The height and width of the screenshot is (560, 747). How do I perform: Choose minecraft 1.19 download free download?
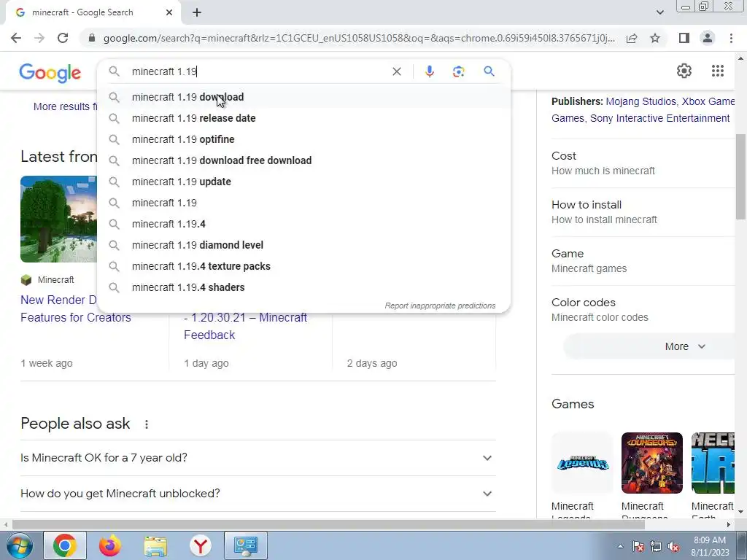click(304, 160)
